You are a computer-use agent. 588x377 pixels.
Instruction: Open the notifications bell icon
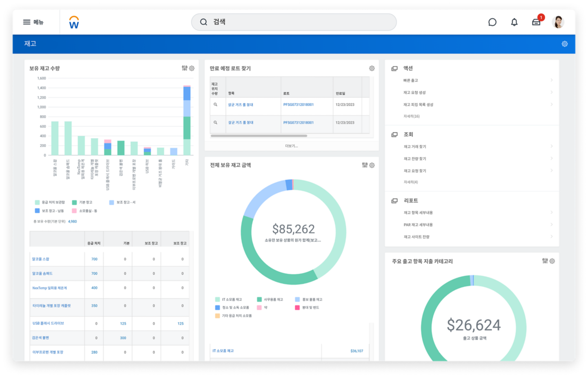(514, 22)
